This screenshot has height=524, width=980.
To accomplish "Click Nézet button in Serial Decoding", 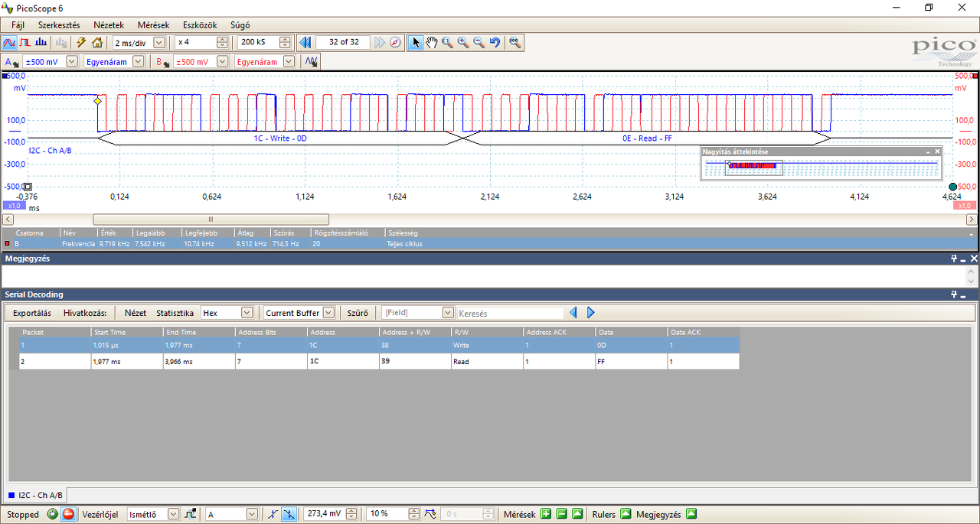I will [x=136, y=313].
